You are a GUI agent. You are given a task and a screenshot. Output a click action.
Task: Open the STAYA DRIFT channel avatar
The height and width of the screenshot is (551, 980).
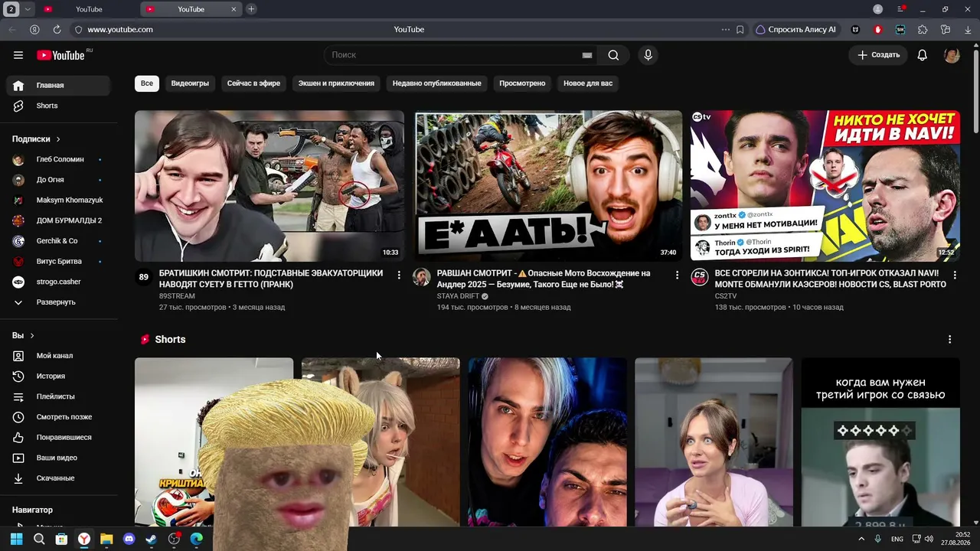[421, 277]
